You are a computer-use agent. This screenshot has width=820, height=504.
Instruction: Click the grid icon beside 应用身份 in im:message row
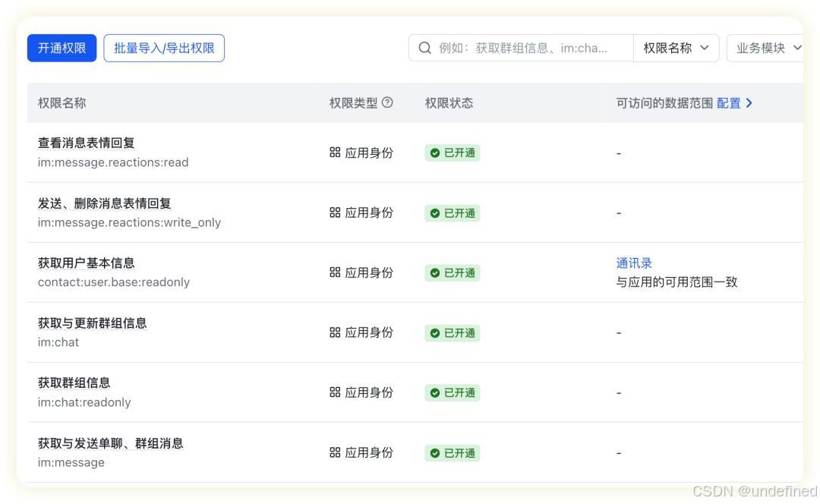point(335,453)
